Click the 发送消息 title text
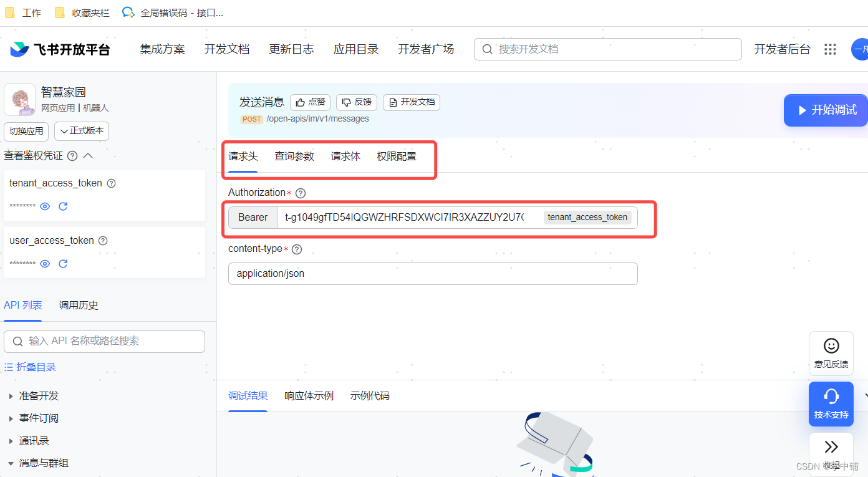This screenshot has height=477, width=868. pyautogui.click(x=262, y=102)
